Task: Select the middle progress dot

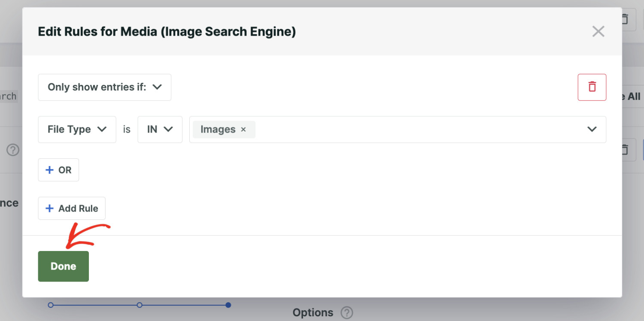Action: point(139,305)
